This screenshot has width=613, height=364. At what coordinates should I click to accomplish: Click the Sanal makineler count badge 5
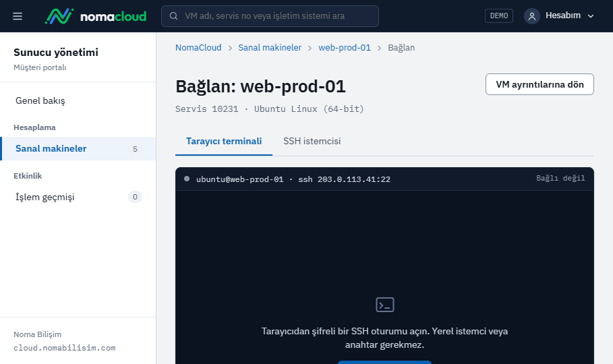(135, 149)
